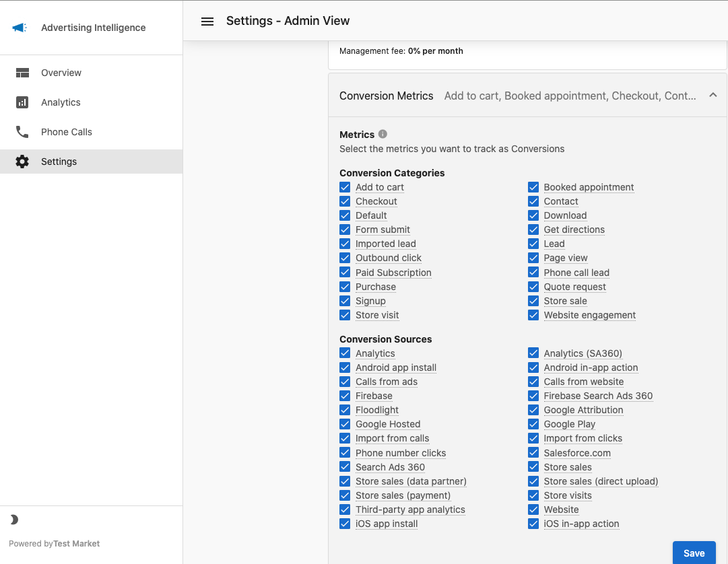728x564 pixels.
Task: Click the Save button
Action: [694, 553]
